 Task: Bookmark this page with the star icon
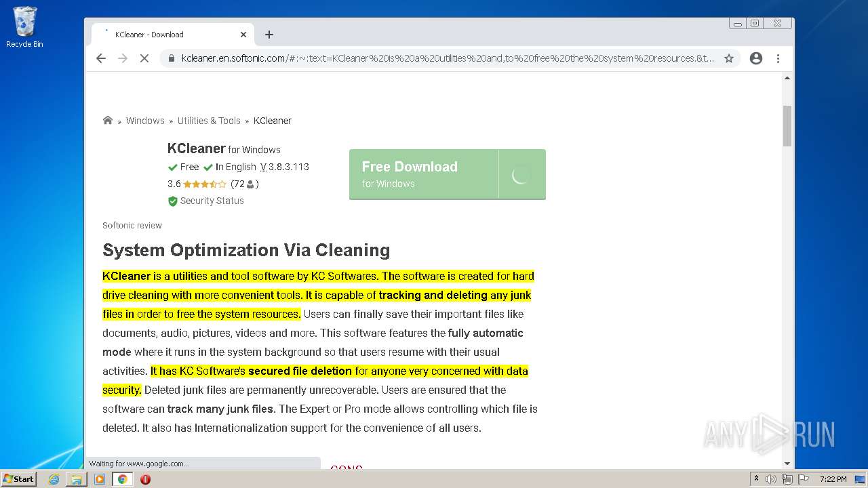tap(729, 58)
